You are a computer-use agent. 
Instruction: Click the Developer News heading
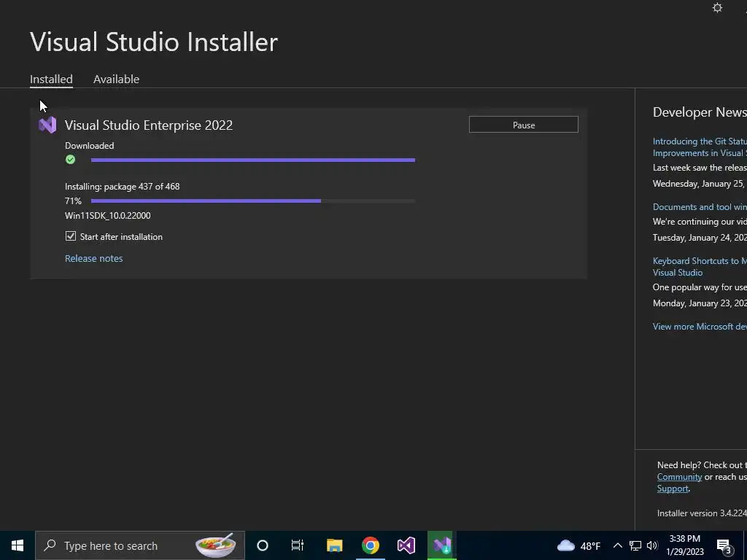(x=700, y=112)
